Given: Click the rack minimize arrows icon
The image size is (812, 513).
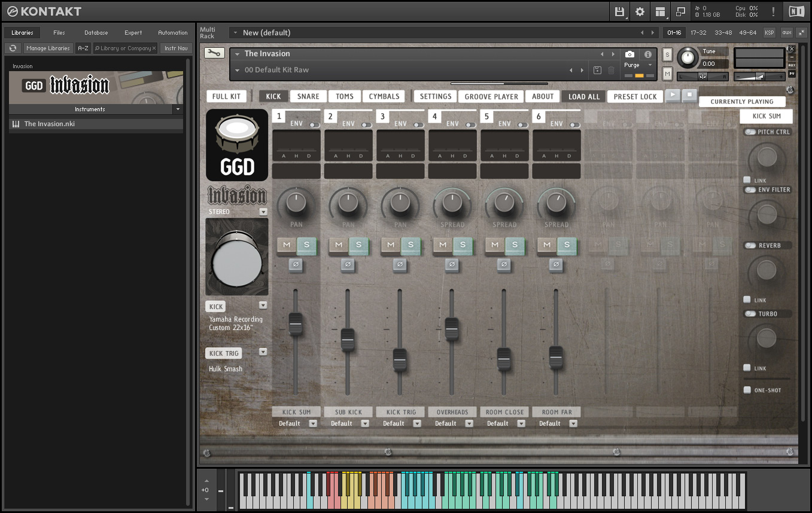Looking at the screenshot, I should (801, 32).
